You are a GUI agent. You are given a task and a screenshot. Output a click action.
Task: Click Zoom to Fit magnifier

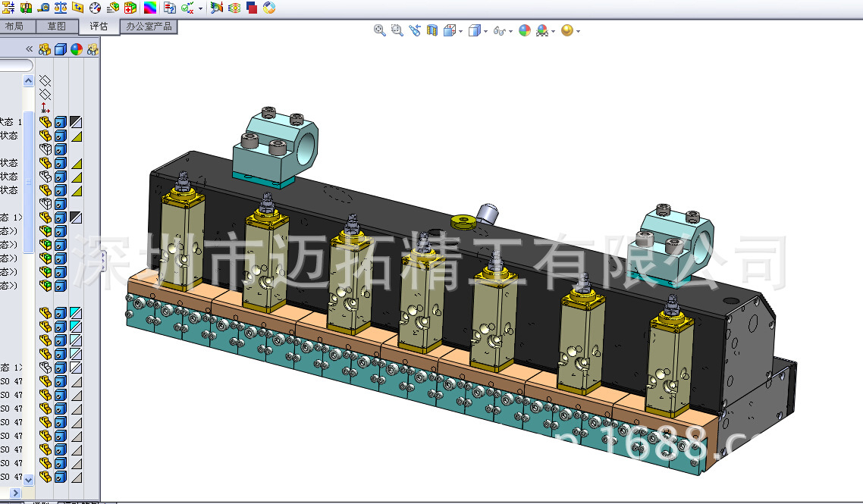380,30
